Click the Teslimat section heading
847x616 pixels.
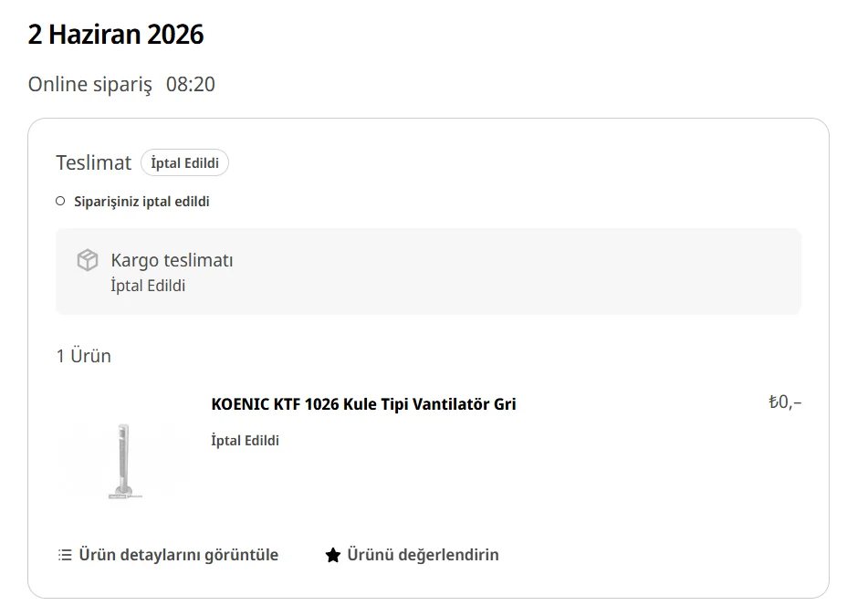pyautogui.click(x=94, y=162)
